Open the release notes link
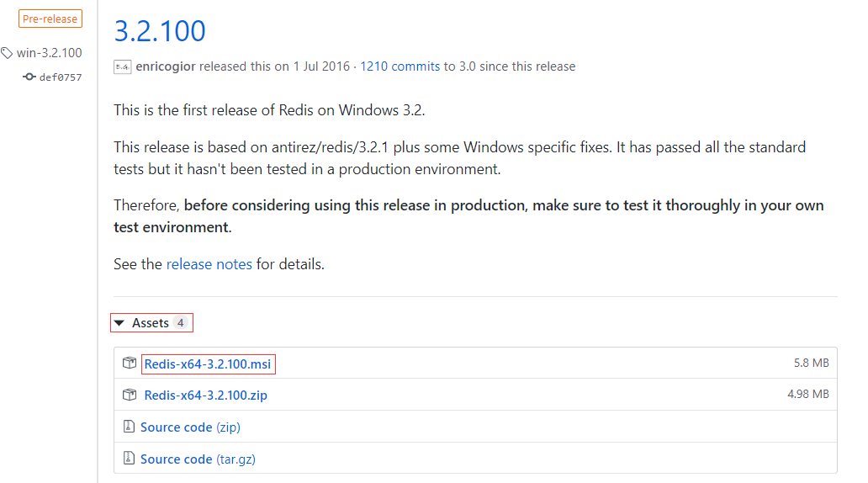The width and height of the screenshot is (868, 483). click(x=209, y=264)
